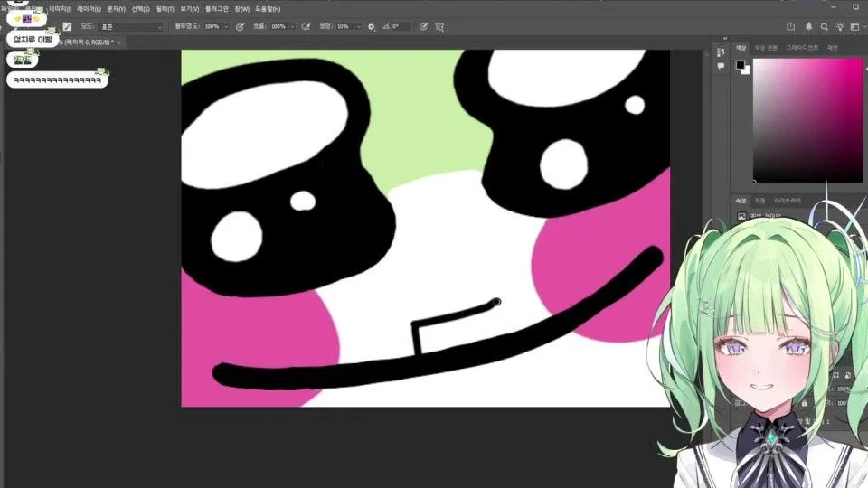The height and width of the screenshot is (488, 868).
Task: Toggle pressure control for brush size
Action: (x=423, y=26)
